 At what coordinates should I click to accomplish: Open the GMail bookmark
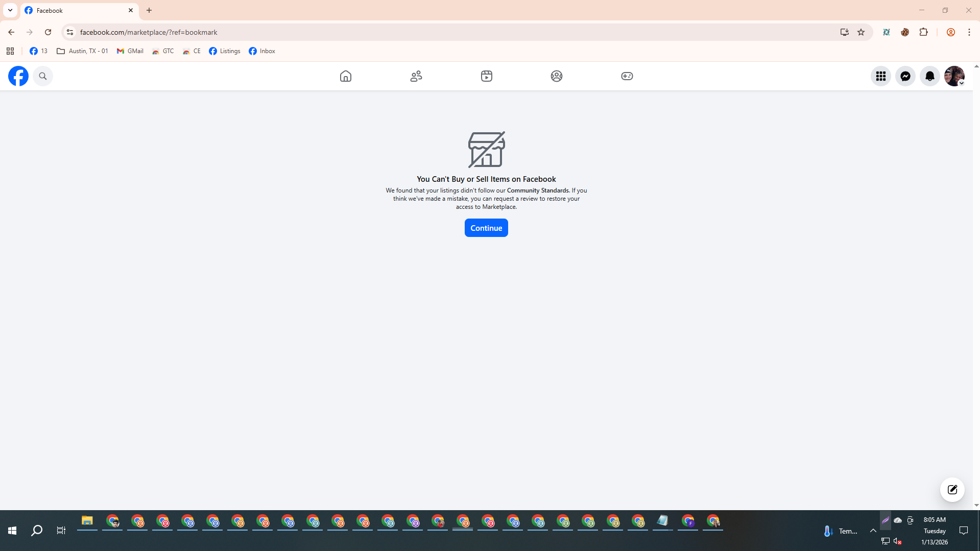click(x=130, y=51)
